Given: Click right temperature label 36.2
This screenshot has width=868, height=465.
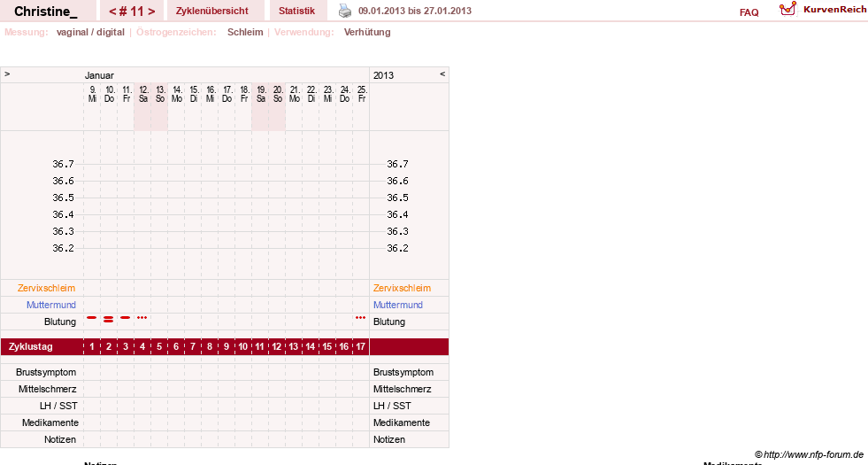Looking at the screenshot, I should pos(397,248).
